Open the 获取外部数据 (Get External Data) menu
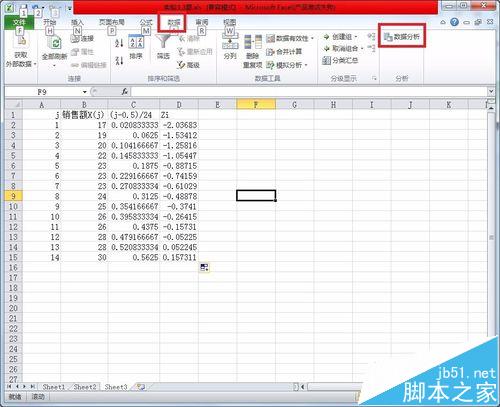 [21, 50]
